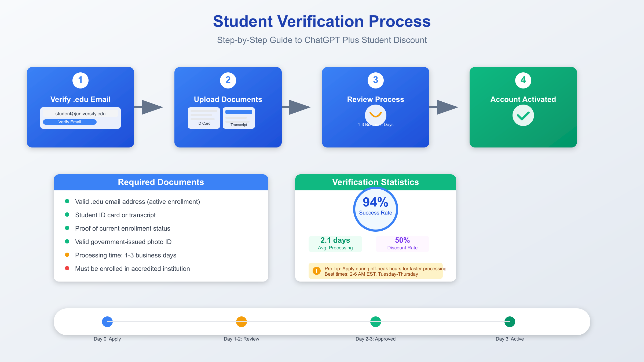Click the Review Process loading spinner icon
Viewport: 644px width, 362px height.
coord(376,115)
